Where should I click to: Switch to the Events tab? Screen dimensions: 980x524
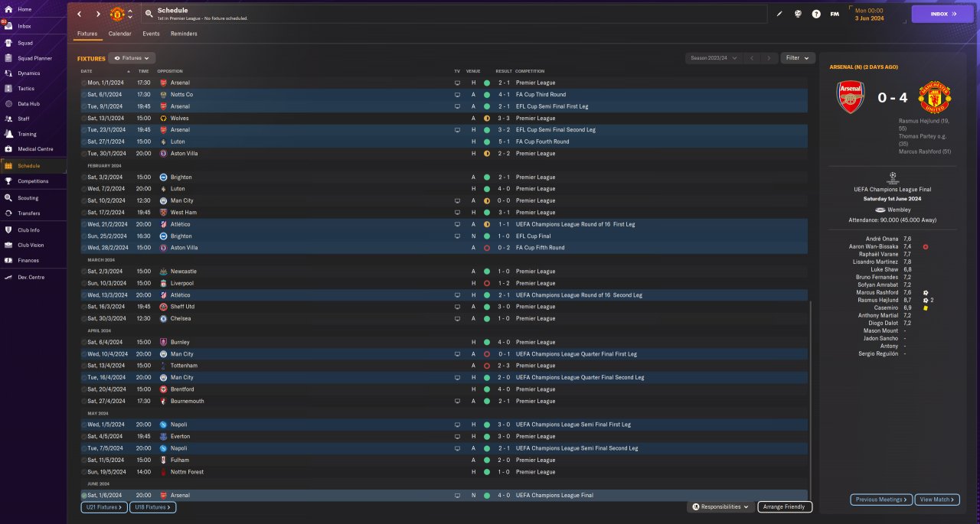(151, 34)
